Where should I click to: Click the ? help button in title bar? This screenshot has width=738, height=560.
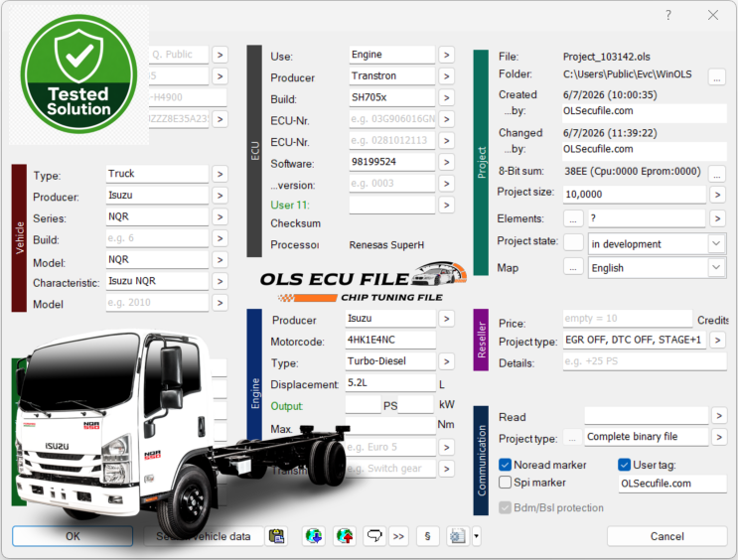(x=667, y=15)
